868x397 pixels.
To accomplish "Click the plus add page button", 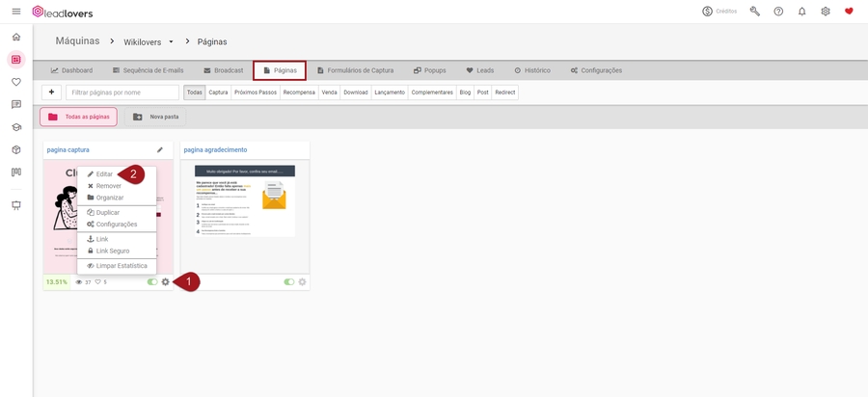I will coord(51,93).
